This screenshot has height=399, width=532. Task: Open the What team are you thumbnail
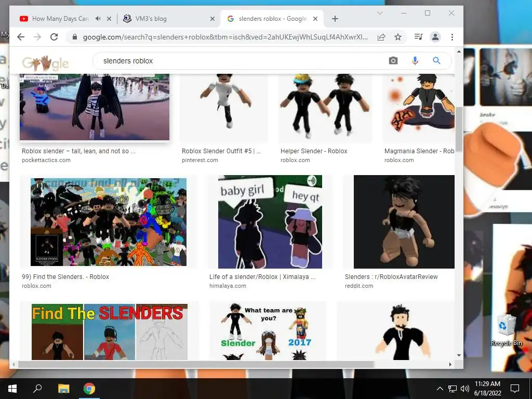pos(268,332)
